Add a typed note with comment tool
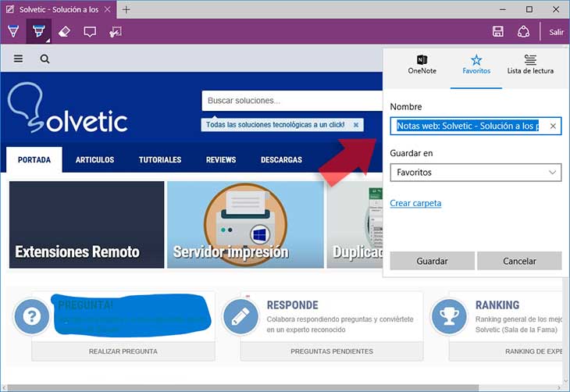 90,32
